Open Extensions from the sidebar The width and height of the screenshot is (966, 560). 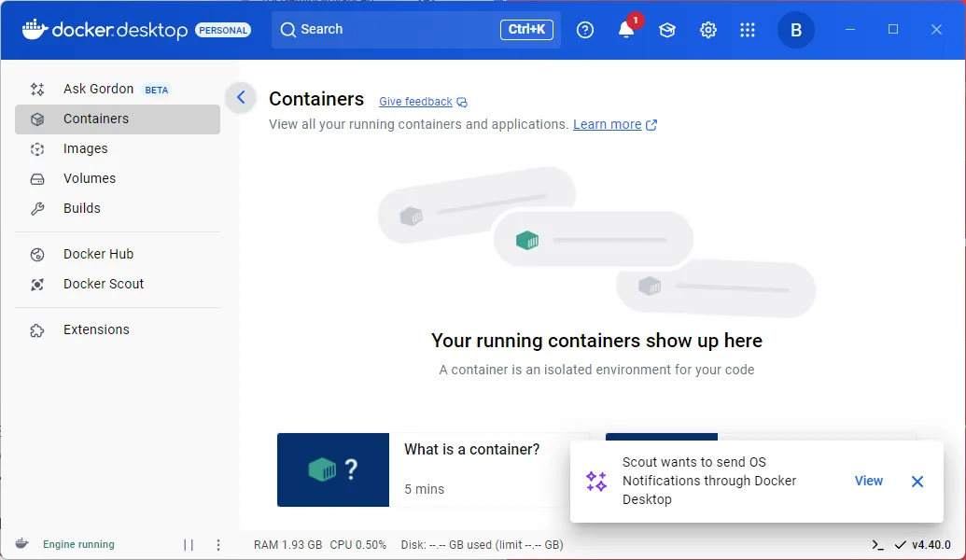coord(117,329)
